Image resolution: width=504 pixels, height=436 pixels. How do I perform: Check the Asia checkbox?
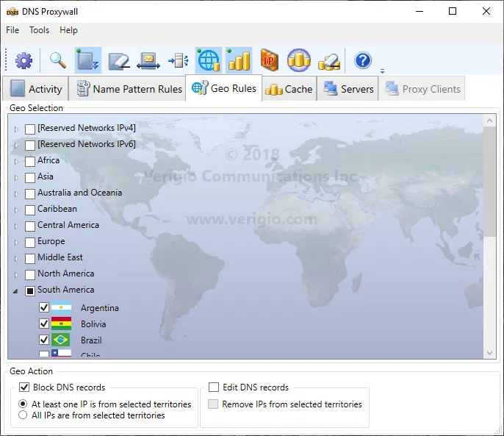[30, 177]
